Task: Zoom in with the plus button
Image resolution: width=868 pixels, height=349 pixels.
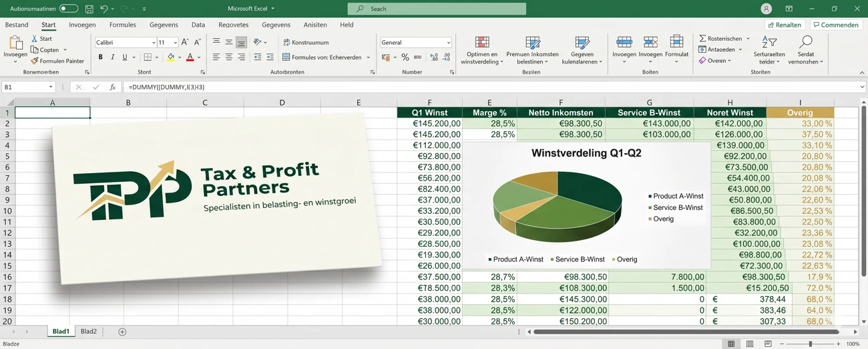Action: [839, 344]
